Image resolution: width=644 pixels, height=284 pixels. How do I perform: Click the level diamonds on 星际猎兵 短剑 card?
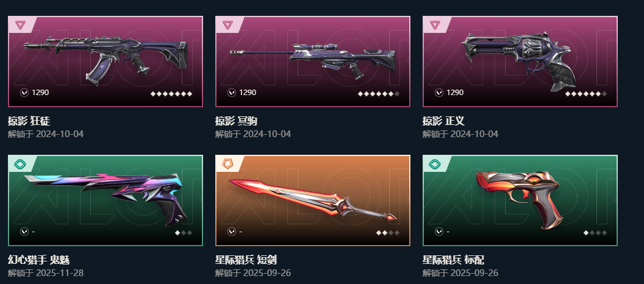coord(388,233)
